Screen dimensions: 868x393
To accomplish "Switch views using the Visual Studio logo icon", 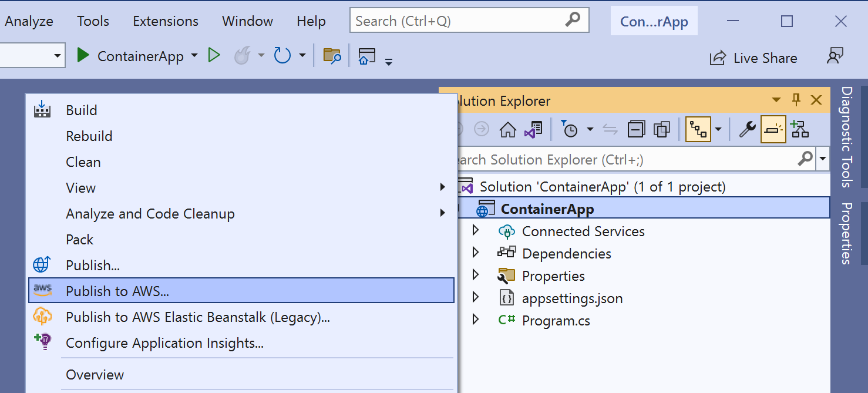I will tap(533, 129).
